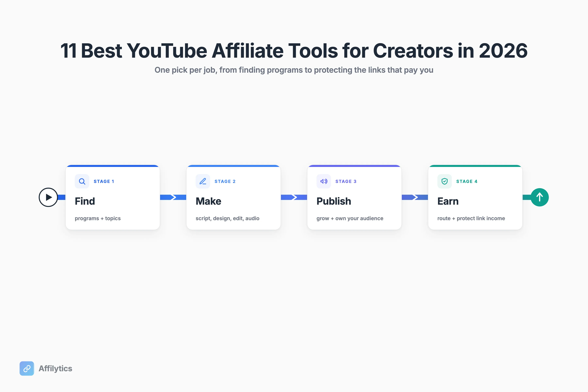The height and width of the screenshot is (392, 588).
Task: Click the Affilytics link logo icon
Action: pyautogui.click(x=27, y=368)
